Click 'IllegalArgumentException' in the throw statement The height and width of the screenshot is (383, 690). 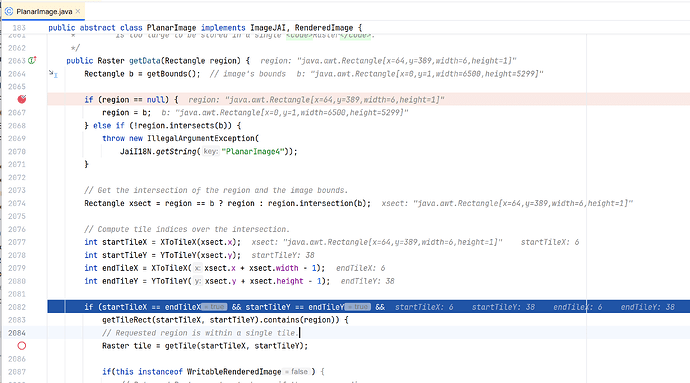click(201, 138)
